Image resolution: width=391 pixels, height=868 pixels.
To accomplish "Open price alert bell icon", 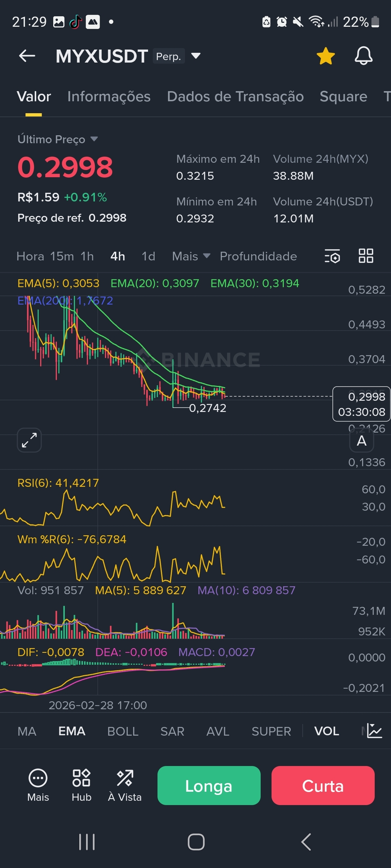I will point(363,56).
